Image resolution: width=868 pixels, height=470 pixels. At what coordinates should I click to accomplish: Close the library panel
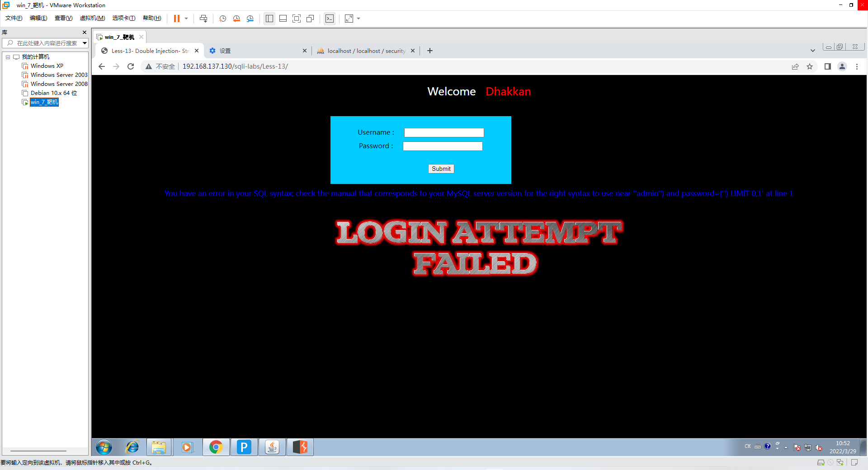point(84,33)
